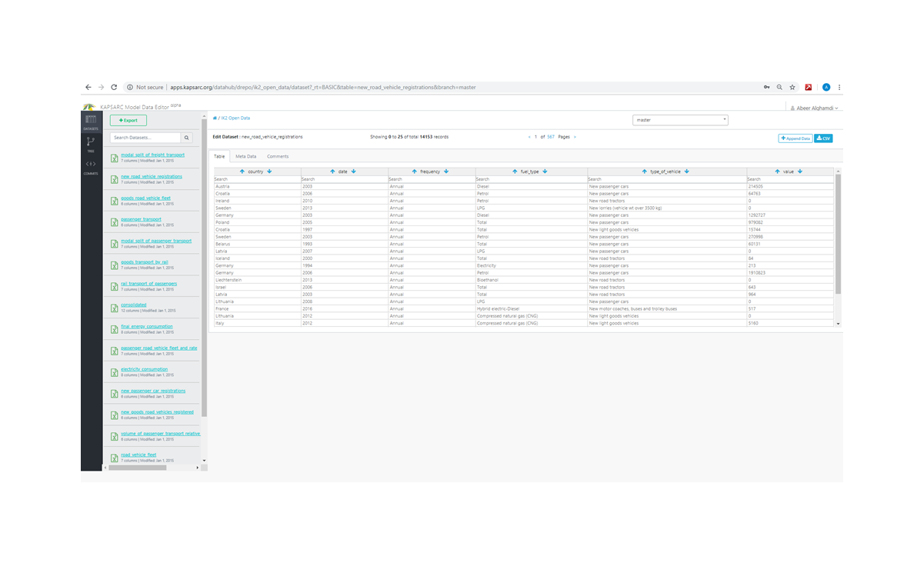924x563 pixels.
Task: Click the dataset list vertical scrollbar
Action: 204,269
